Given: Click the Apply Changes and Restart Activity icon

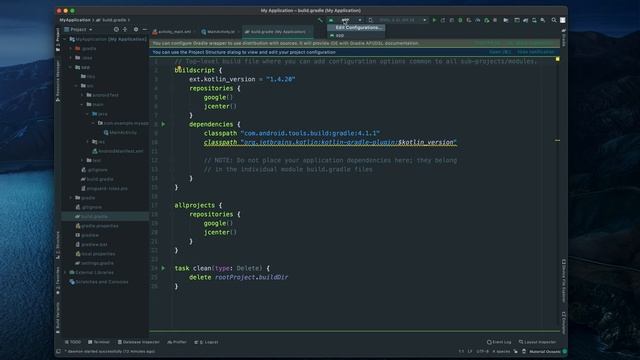Looking at the screenshot, I should tap(443, 20).
